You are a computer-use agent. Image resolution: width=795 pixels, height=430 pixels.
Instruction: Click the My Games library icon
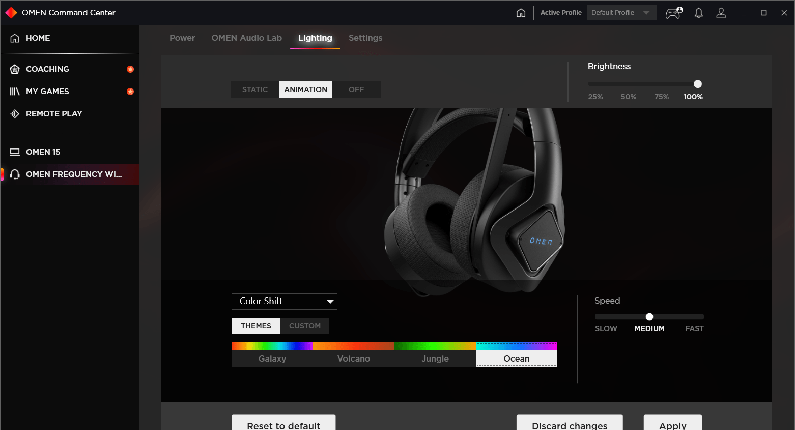point(15,91)
